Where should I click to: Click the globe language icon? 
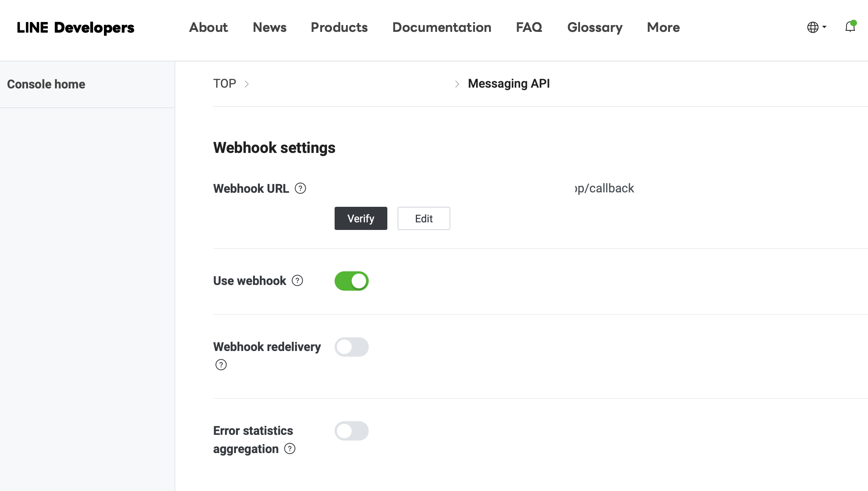813,27
